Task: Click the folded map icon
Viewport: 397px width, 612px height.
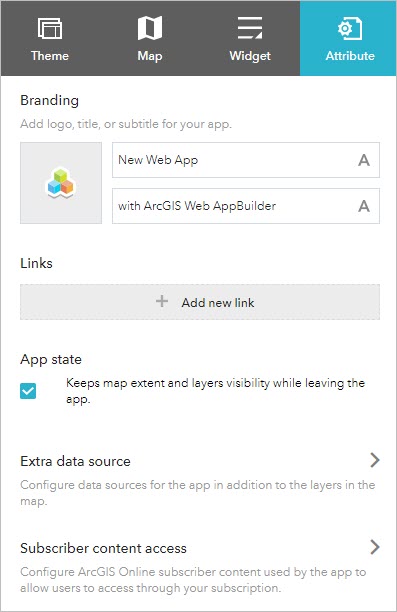Action: point(150,28)
